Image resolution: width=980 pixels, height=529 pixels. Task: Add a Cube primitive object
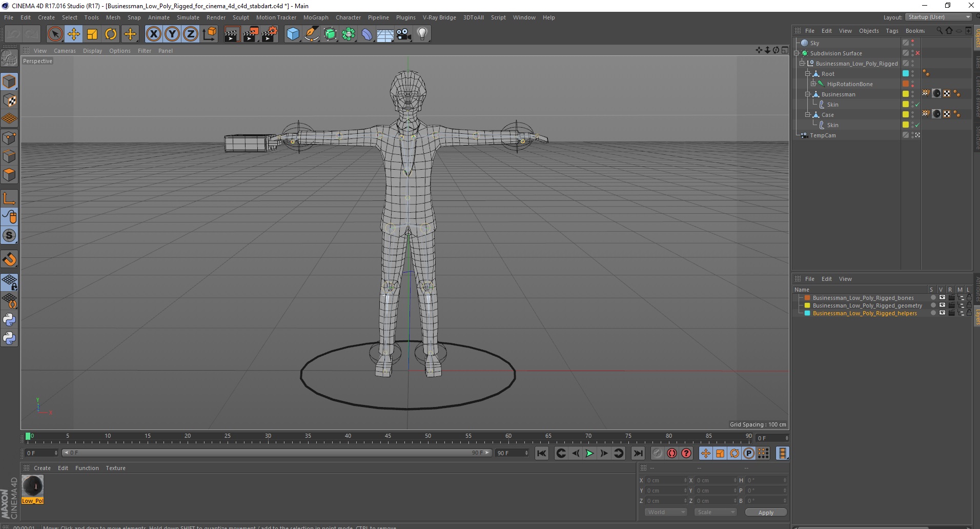pos(293,34)
